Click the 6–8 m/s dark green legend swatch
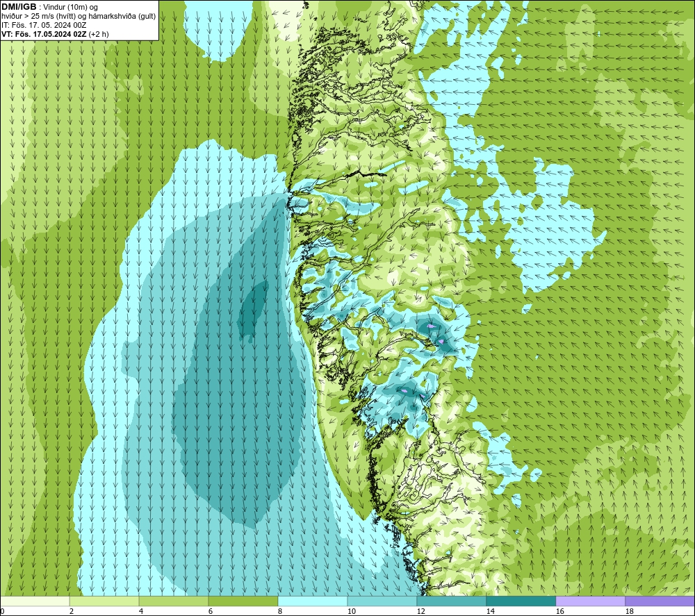The image size is (695, 616). click(243, 601)
